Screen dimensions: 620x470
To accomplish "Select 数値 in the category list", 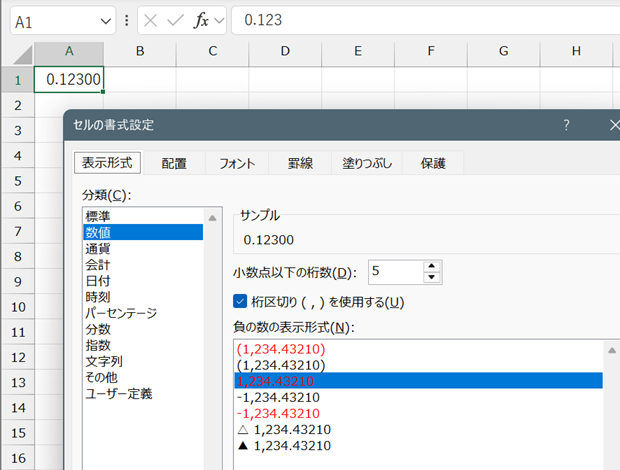I will click(x=143, y=232).
